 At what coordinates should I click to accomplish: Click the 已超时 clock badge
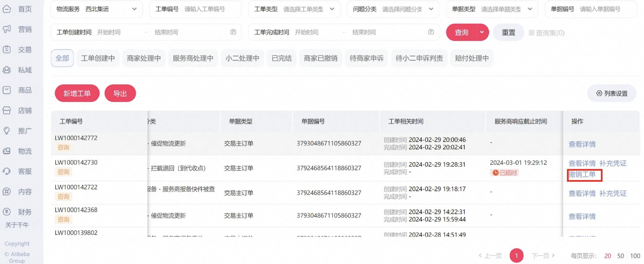click(504, 173)
